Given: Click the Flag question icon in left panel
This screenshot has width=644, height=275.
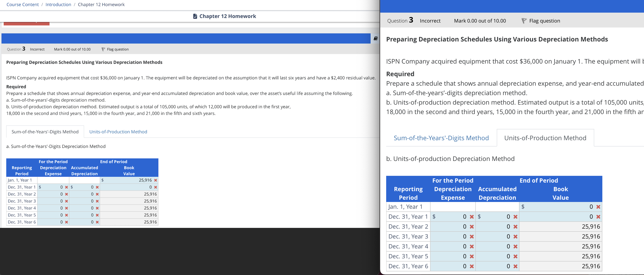Looking at the screenshot, I should point(103,49).
